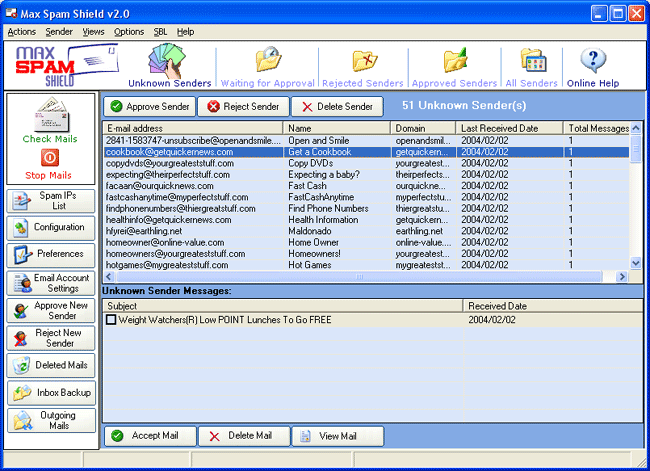Open Outgoing Mails from the sidebar

pos(51,420)
